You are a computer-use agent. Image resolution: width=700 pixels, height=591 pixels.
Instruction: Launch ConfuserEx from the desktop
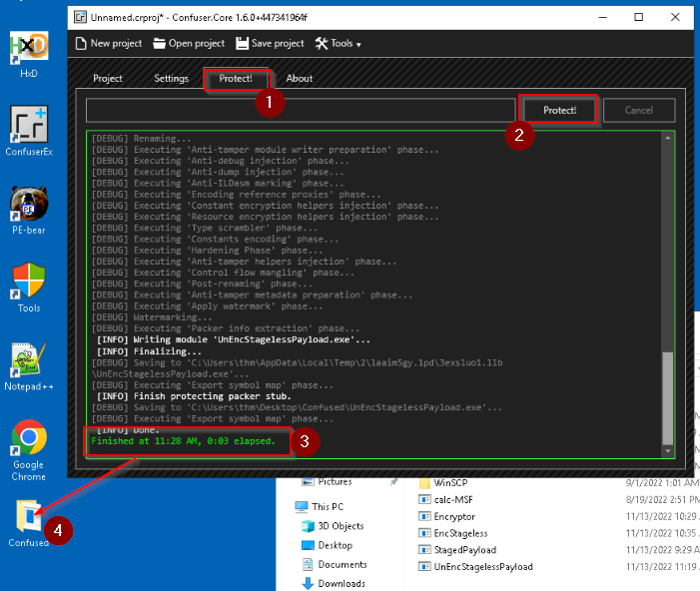pos(29,131)
